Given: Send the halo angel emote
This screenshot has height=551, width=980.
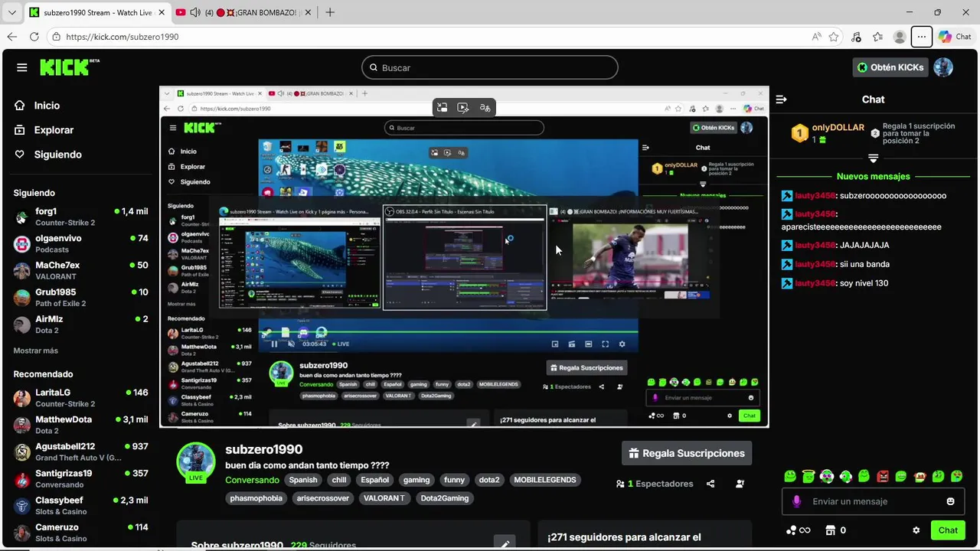Looking at the screenshot, I should 808,477.
